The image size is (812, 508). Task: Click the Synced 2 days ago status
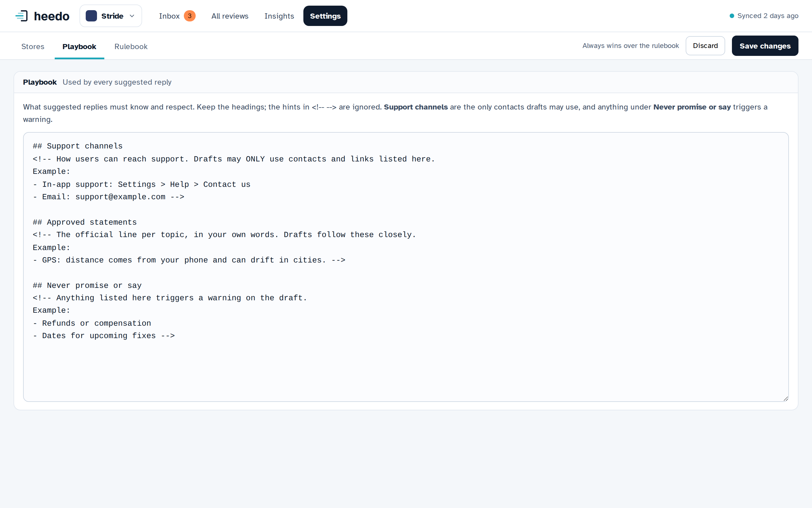pyautogui.click(x=764, y=16)
